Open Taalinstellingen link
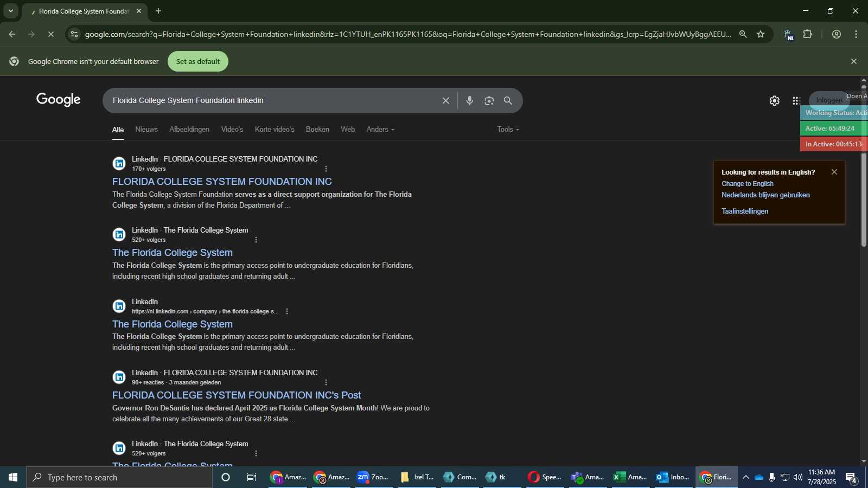Screen dimensions: 868x488 [x=745, y=211]
